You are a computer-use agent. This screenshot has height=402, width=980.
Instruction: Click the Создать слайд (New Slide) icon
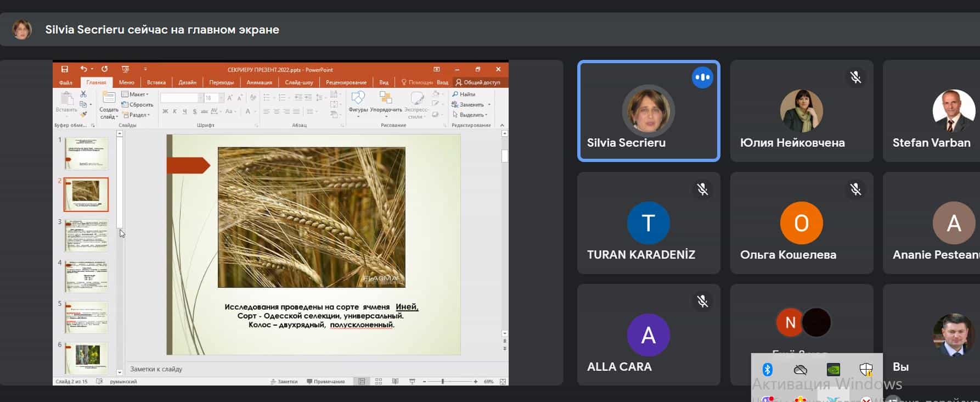tap(109, 98)
